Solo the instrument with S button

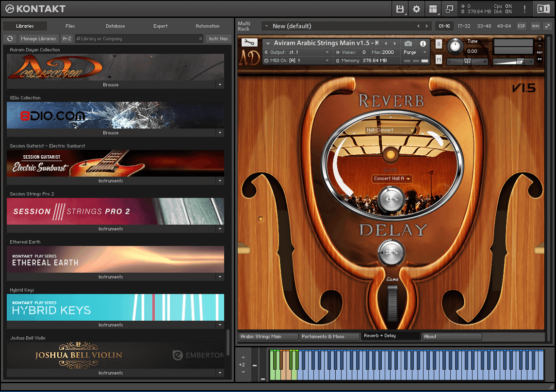pos(439,44)
